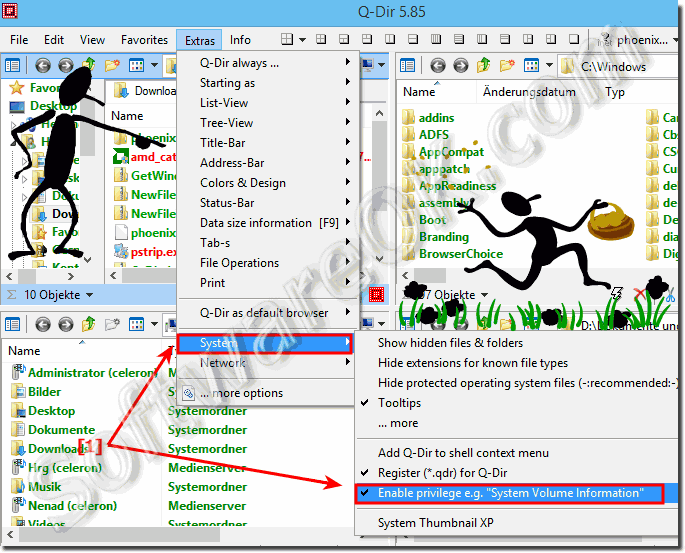
Task: Expand File Operations submenu
Action: pyautogui.click(x=268, y=263)
